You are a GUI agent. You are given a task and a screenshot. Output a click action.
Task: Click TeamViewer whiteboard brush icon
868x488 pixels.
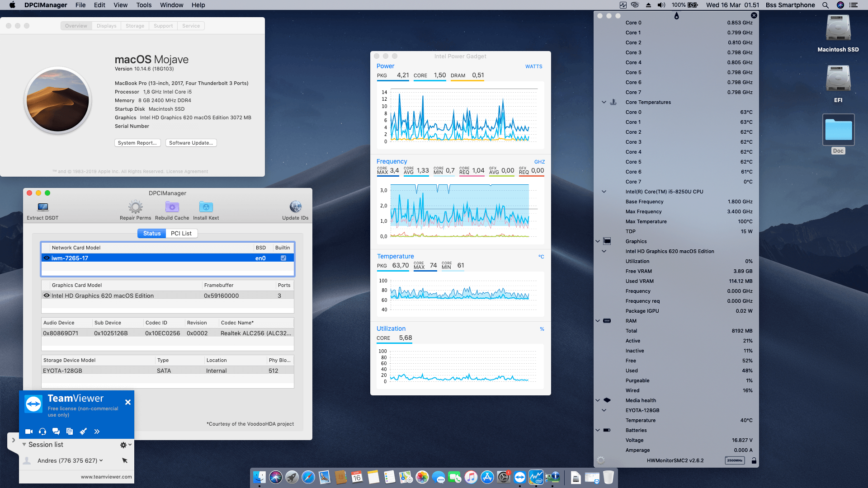pyautogui.click(x=83, y=432)
